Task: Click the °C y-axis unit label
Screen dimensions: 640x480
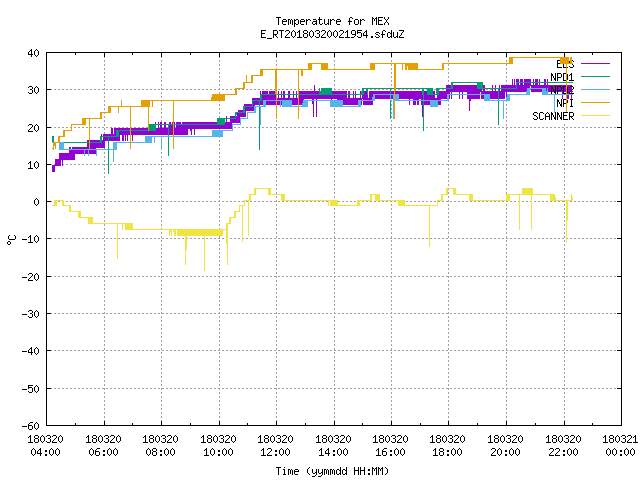Action: click(12, 240)
